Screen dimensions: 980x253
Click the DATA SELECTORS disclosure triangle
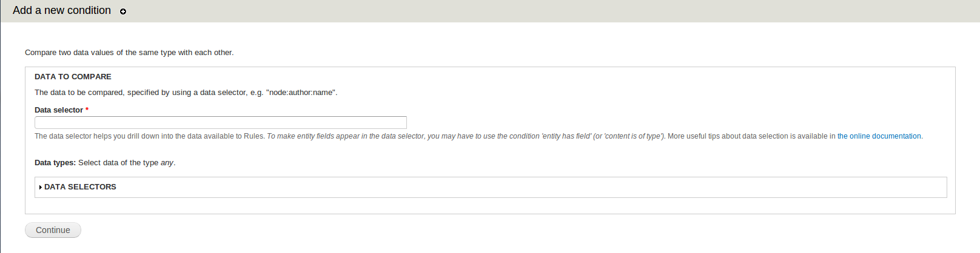tap(40, 188)
